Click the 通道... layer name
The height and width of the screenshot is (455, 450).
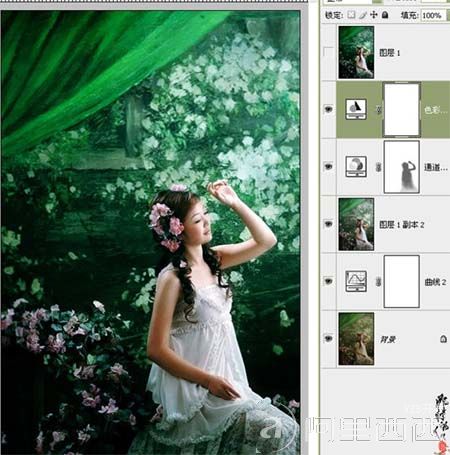(x=435, y=167)
